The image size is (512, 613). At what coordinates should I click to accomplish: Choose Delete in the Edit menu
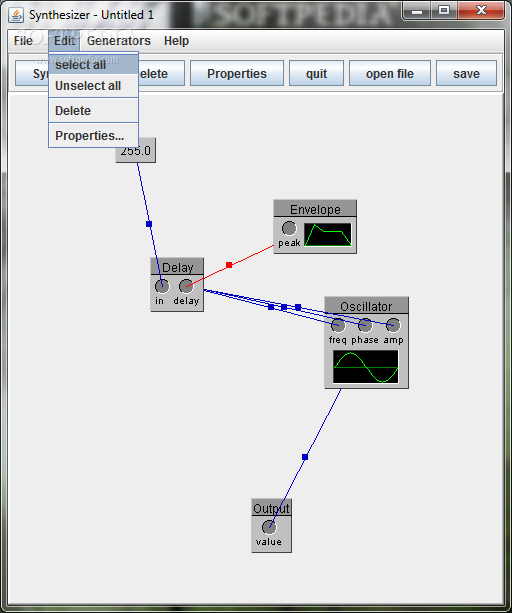click(x=93, y=111)
